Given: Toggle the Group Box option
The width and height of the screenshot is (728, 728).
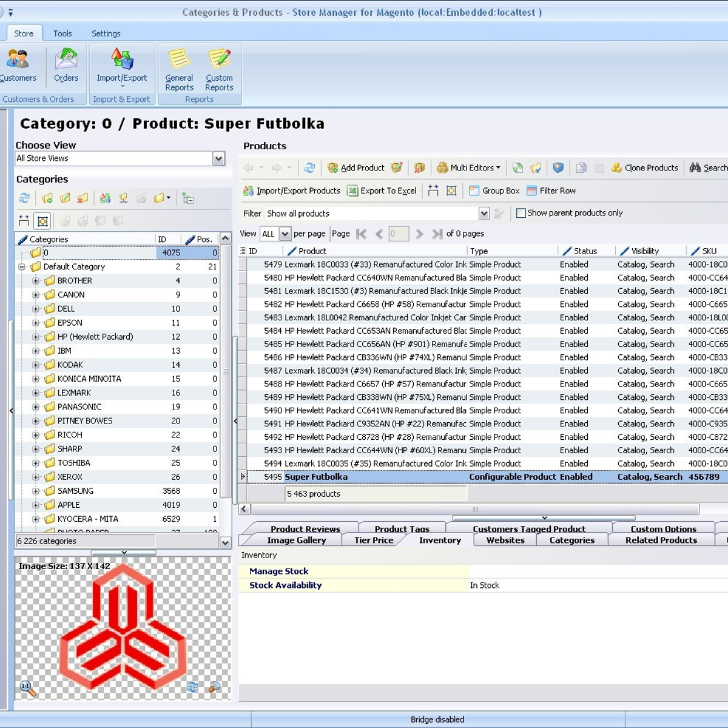Looking at the screenshot, I should (494, 190).
